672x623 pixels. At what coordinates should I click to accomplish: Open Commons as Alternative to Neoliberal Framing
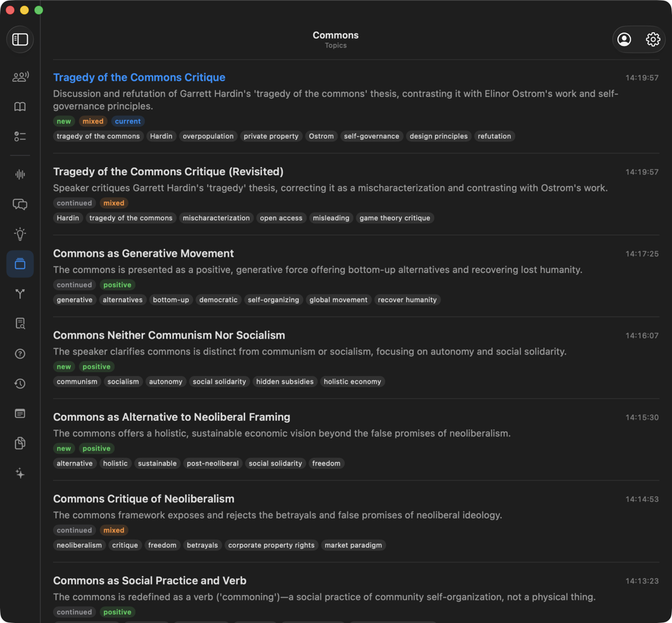(x=172, y=417)
